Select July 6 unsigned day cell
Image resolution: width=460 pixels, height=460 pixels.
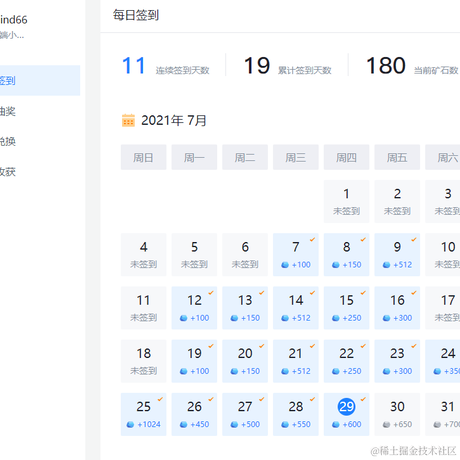[245, 255]
